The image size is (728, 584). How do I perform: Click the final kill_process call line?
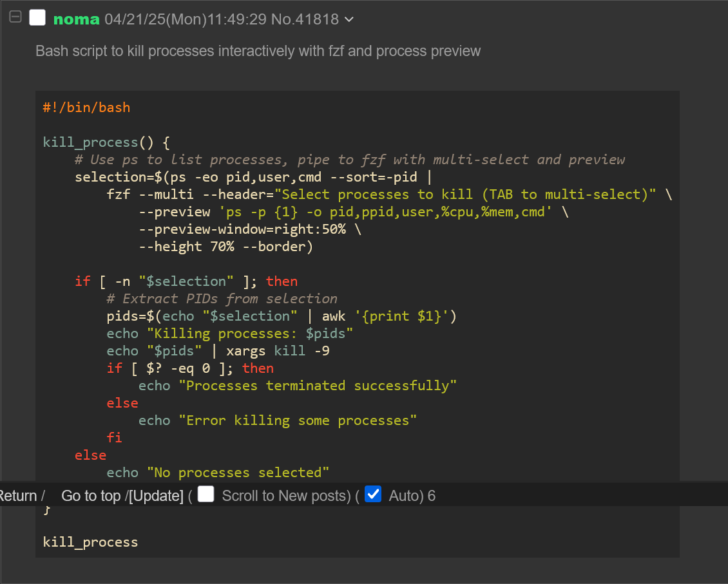coord(90,542)
